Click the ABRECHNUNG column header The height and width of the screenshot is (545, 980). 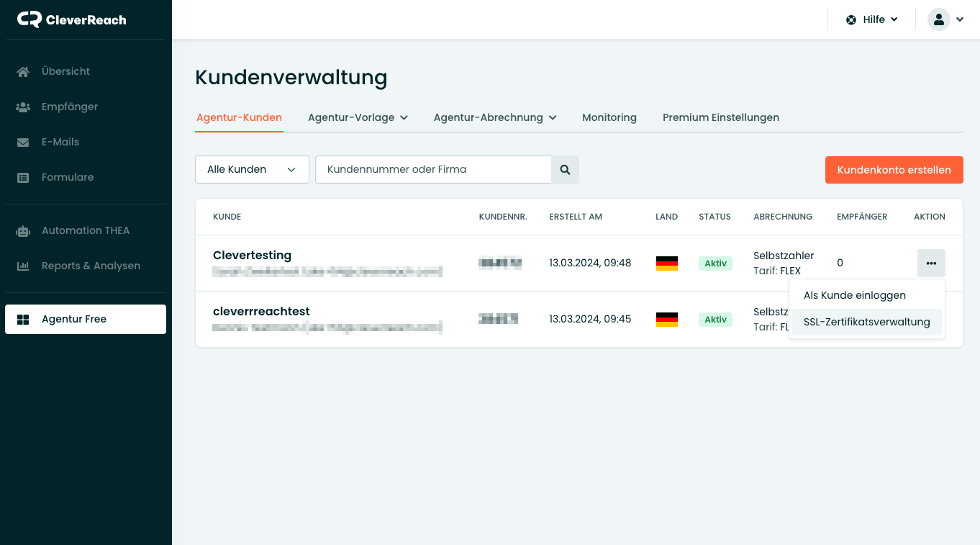(x=783, y=217)
